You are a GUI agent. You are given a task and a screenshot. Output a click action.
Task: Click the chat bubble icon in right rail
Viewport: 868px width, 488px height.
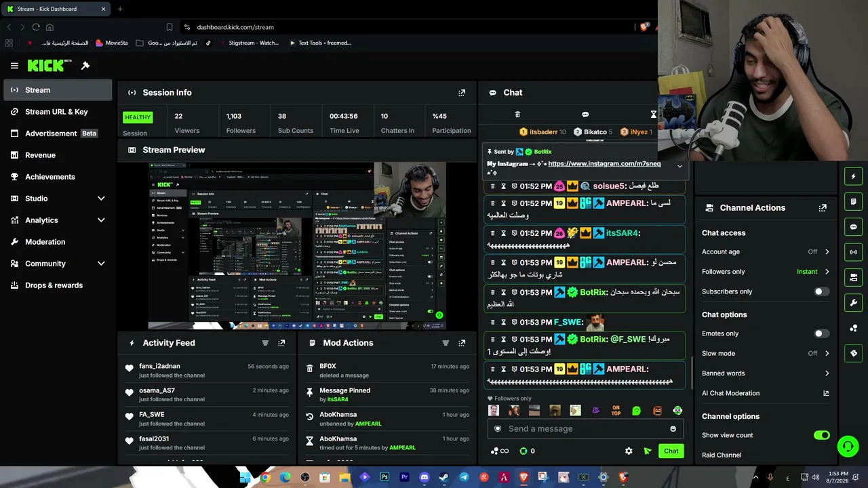[x=854, y=227]
